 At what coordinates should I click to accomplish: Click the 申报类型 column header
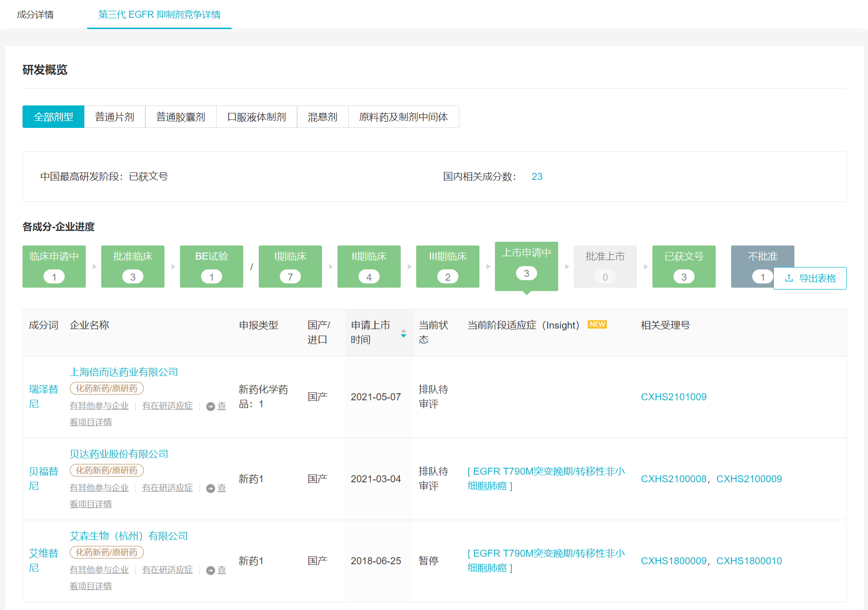click(258, 325)
